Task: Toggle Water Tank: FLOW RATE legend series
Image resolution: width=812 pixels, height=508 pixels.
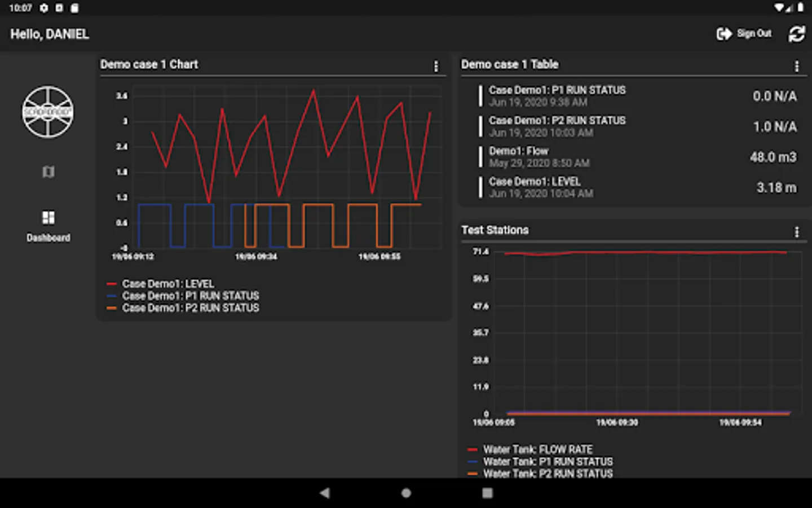Action: [530, 449]
